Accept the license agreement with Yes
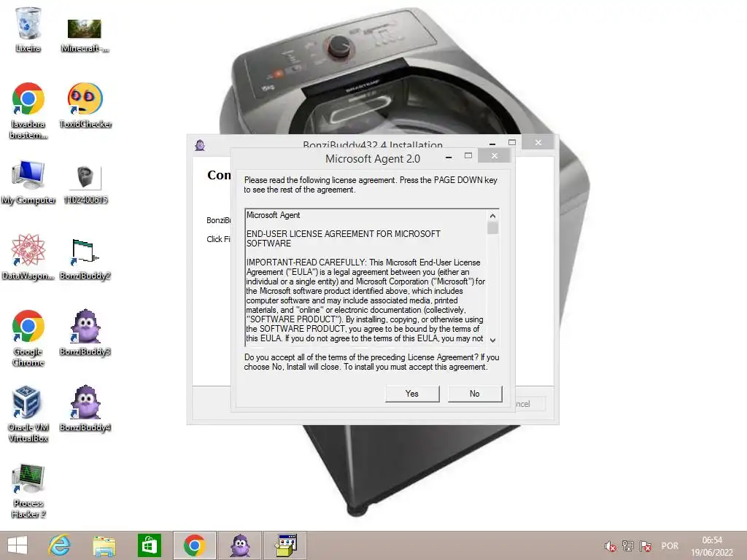The width and height of the screenshot is (747, 560). (412, 393)
